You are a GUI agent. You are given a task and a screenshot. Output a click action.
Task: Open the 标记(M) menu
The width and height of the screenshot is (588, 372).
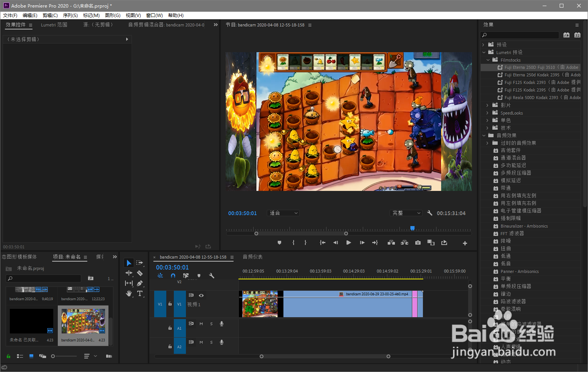click(x=91, y=15)
